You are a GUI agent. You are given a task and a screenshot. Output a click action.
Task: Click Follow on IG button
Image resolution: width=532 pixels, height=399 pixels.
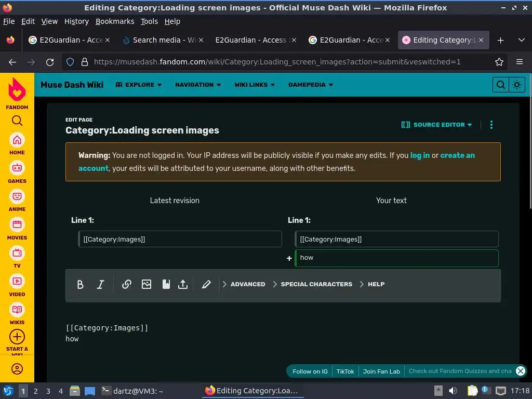coord(310,371)
